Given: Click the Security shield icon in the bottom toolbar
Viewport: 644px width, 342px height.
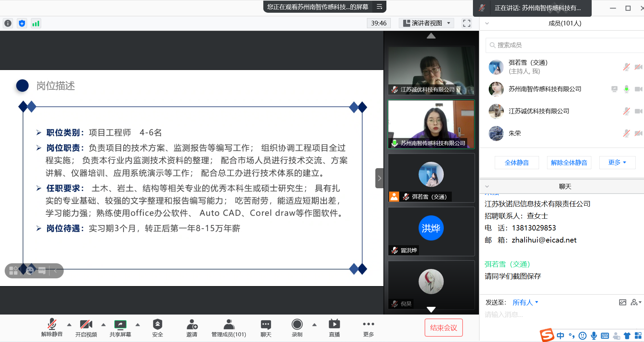Looking at the screenshot, I should click(157, 324).
